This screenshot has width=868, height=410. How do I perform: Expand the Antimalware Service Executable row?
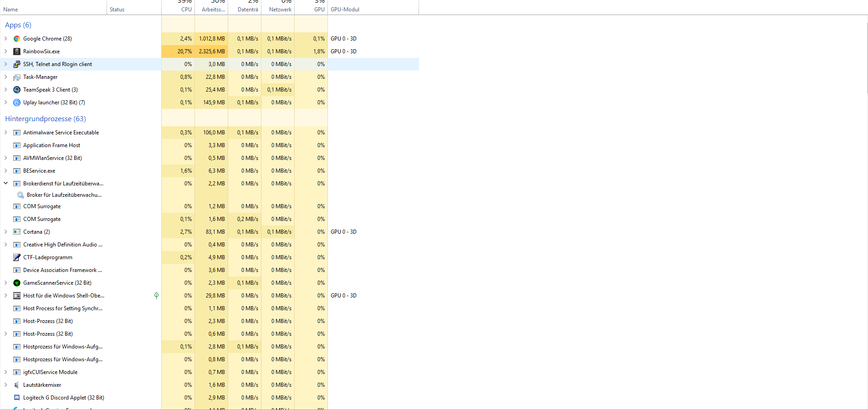pyautogui.click(x=6, y=133)
